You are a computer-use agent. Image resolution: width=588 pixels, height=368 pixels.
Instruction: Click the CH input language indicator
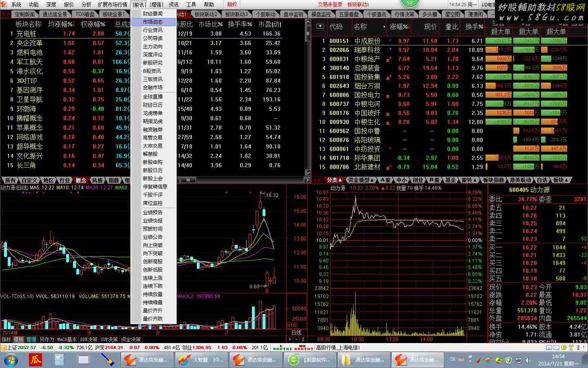click(452, 359)
